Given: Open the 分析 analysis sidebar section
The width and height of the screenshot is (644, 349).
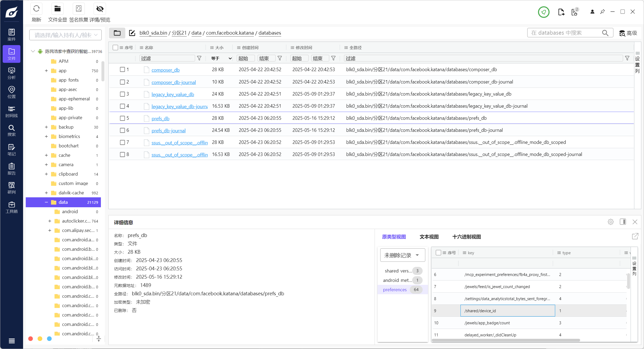Looking at the screenshot, I should tap(12, 73).
